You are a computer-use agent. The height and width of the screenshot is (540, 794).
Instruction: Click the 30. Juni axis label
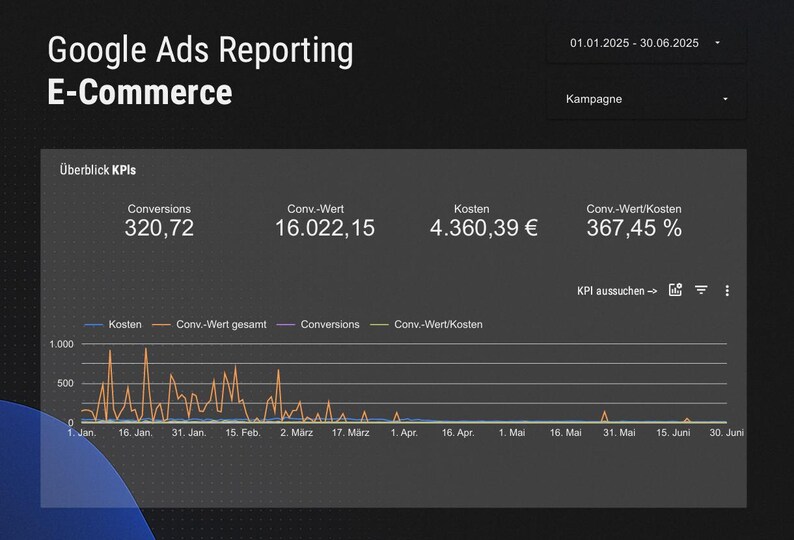point(727,433)
